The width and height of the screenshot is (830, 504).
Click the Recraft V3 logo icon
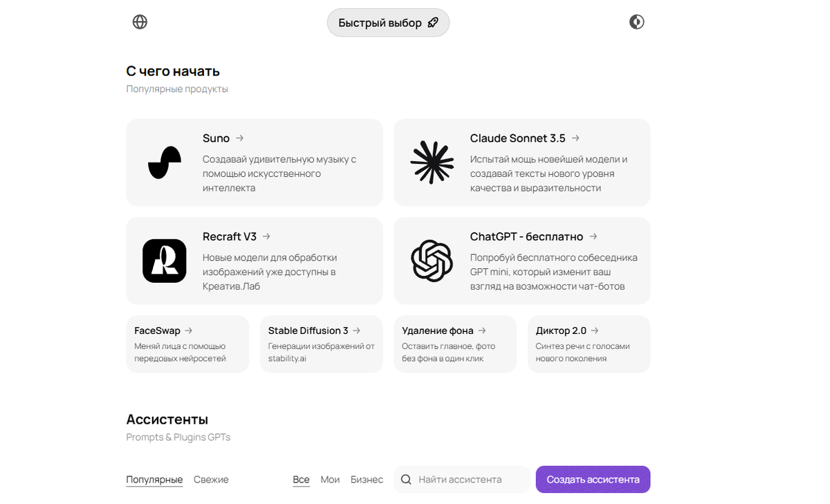pyautogui.click(x=165, y=261)
